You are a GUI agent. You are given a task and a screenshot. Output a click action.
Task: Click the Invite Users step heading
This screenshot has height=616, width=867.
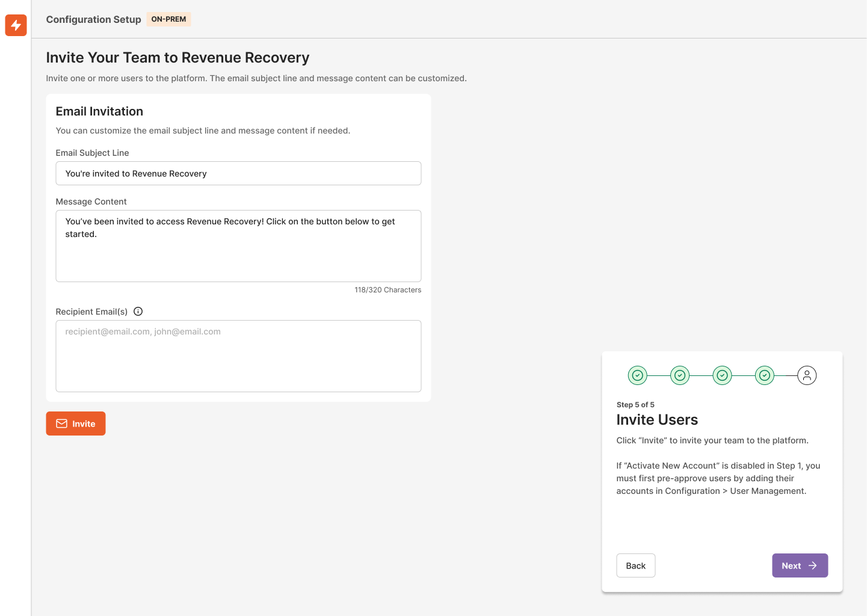(657, 419)
